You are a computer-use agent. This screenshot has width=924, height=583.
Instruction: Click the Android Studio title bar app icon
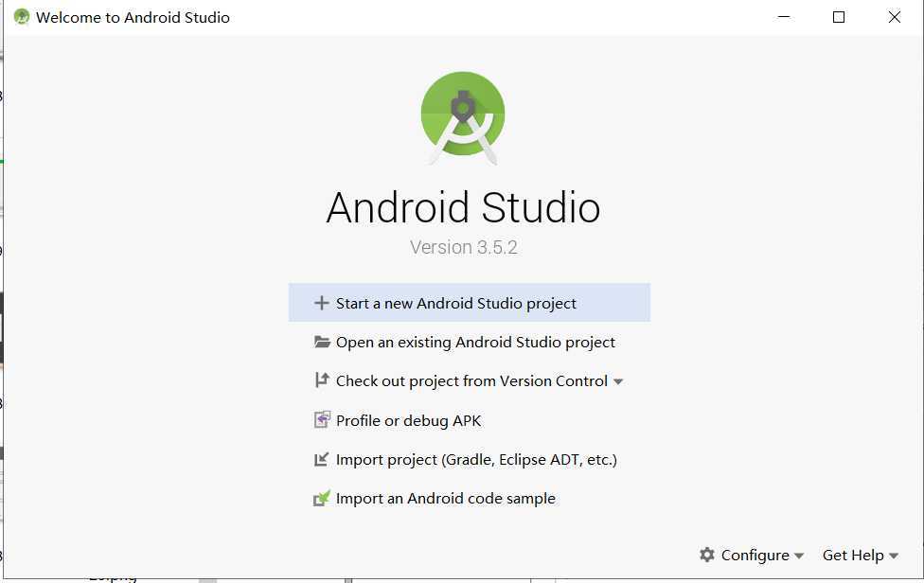tap(21, 17)
